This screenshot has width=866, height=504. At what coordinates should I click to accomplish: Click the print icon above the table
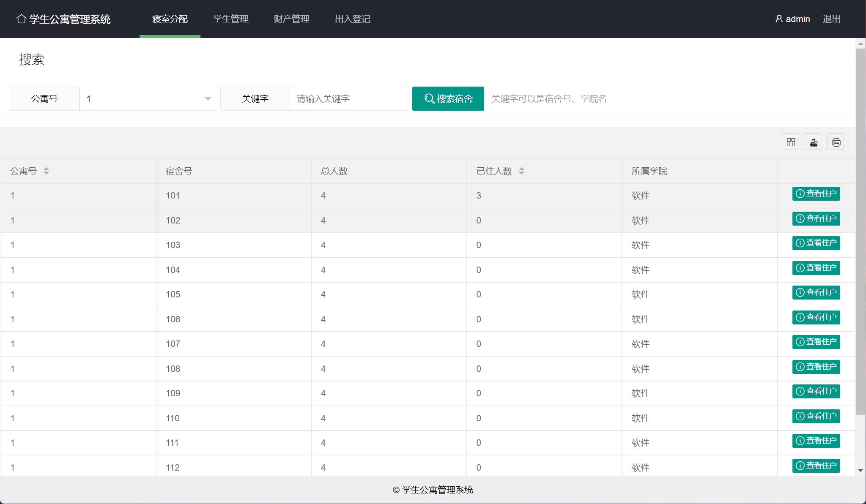coord(836,142)
